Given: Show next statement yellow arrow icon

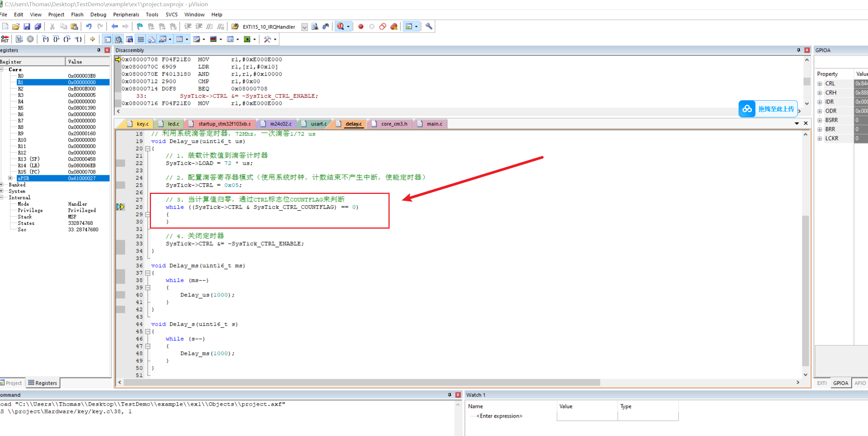Looking at the screenshot, I should coord(92,39).
